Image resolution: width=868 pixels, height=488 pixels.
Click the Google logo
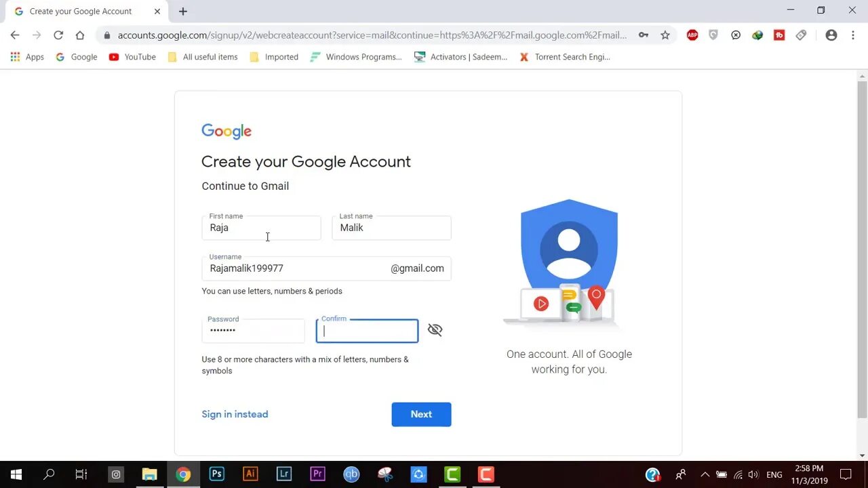pyautogui.click(x=226, y=131)
